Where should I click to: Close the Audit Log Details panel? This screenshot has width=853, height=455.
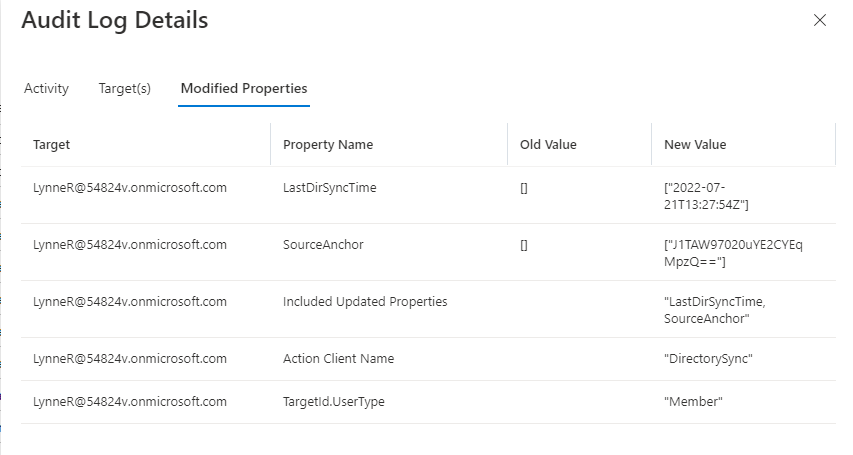(820, 20)
